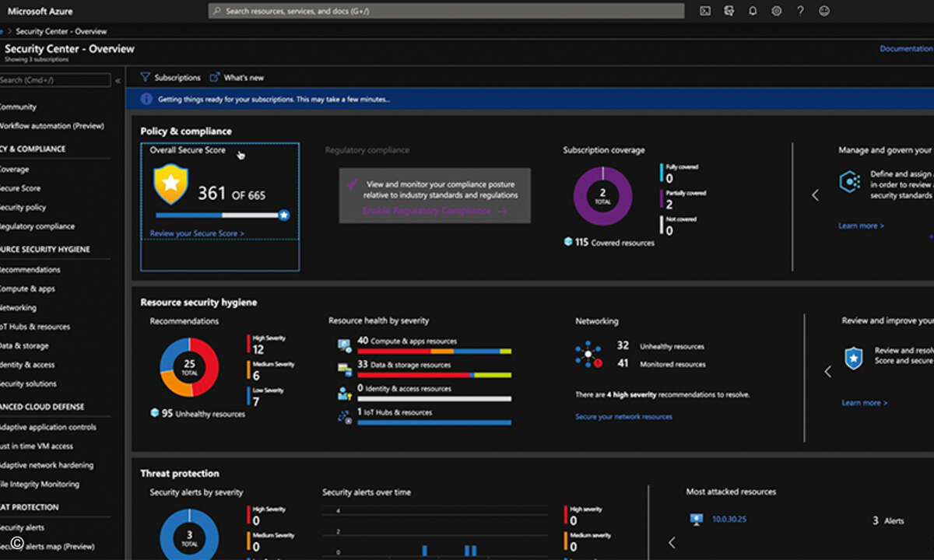Screen dimensions: 934x560
Task: Collapse the left sidebar with the chevrons
Action: 118,81
